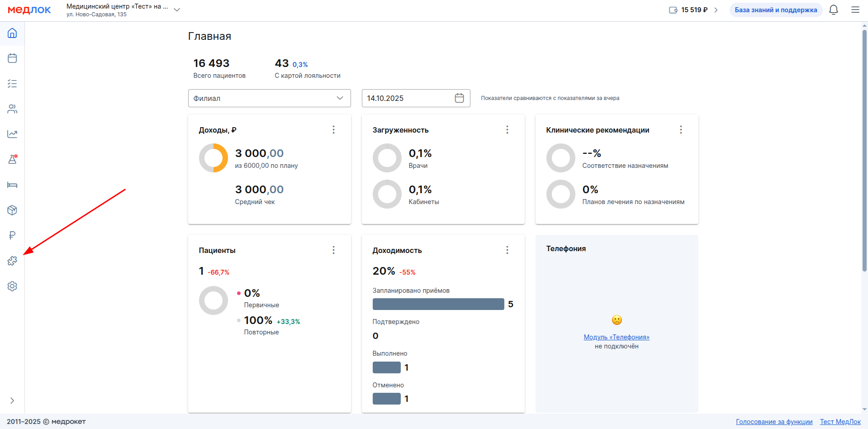This screenshot has height=429, width=868.
Task: Expand the Филиал dropdown
Action: click(x=269, y=98)
